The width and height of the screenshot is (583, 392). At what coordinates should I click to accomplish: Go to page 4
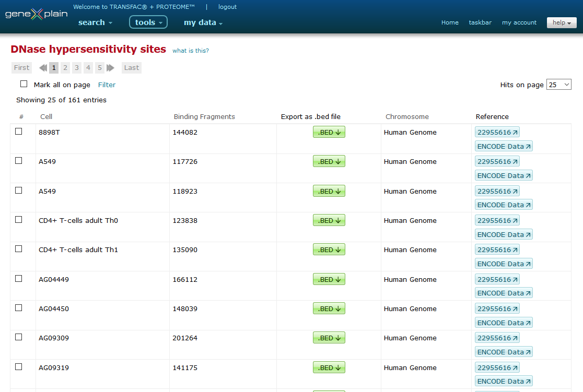click(88, 68)
